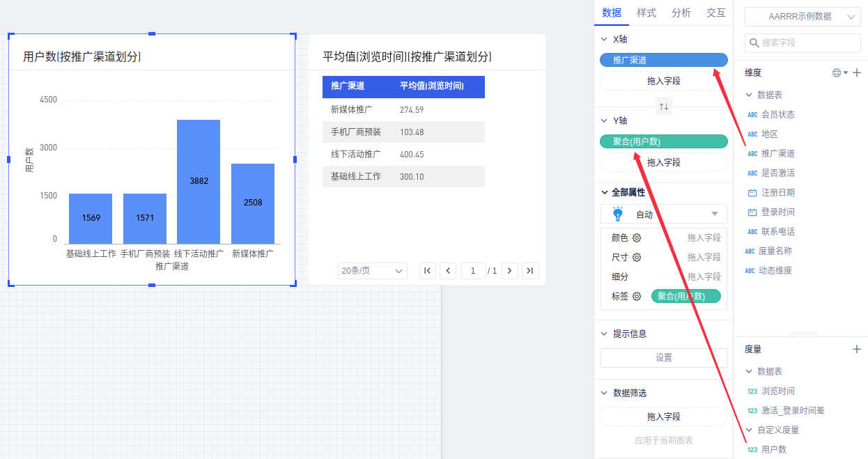Click the globe icon in dimension header
Image resolution: width=868 pixels, height=459 pixels.
837,72
